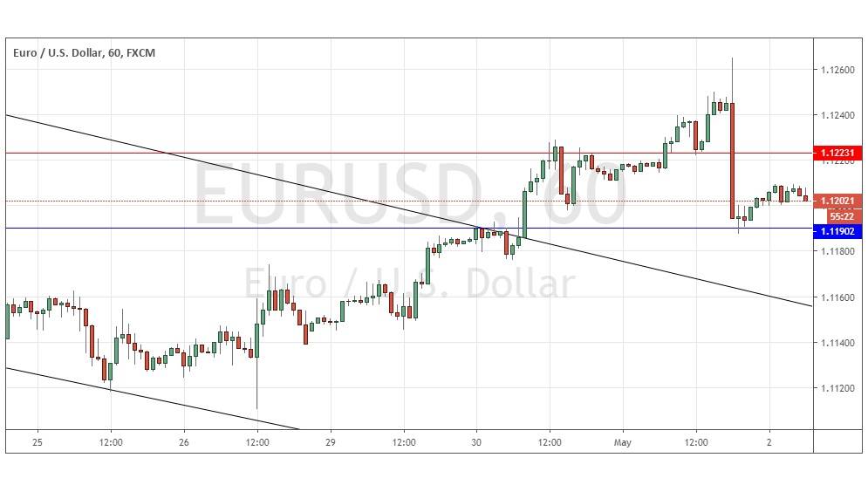This screenshot has width=868, height=485.
Task: Click the 1.11400 price axis label
Action: tap(838, 343)
